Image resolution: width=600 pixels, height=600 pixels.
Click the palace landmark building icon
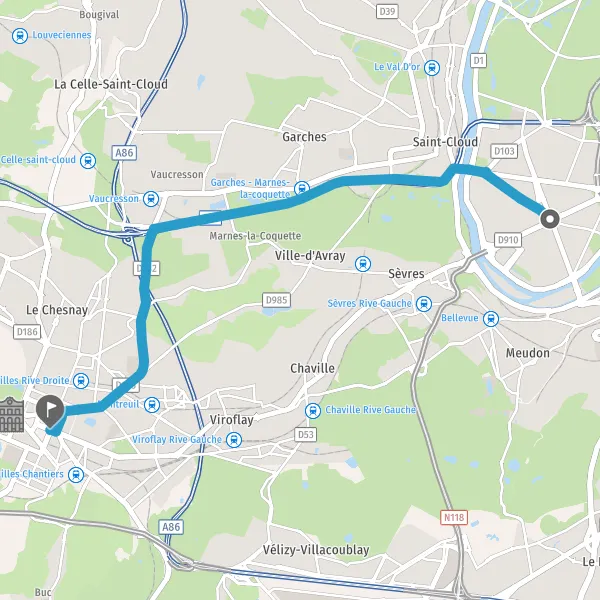pyautogui.click(x=11, y=415)
